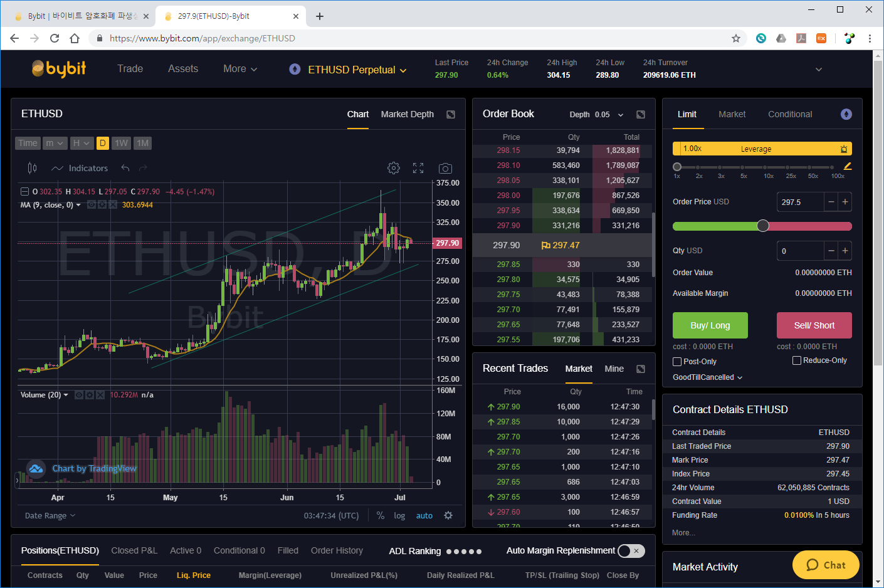Go to the Assets page
The height and width of the screenshot is (588, 884).
pos(183,69)
